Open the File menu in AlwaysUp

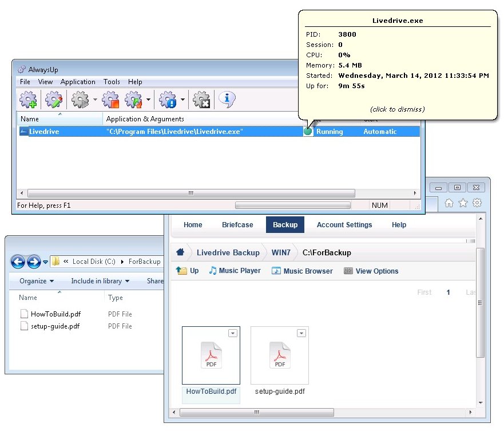[25, 82]
